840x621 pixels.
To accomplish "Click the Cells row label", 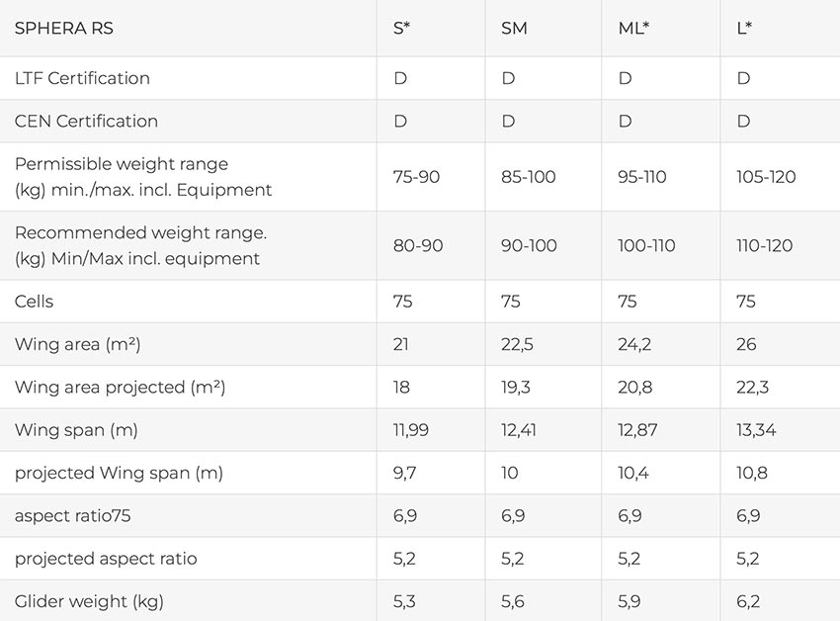I will pyautogui.click(x=34, y=302).
